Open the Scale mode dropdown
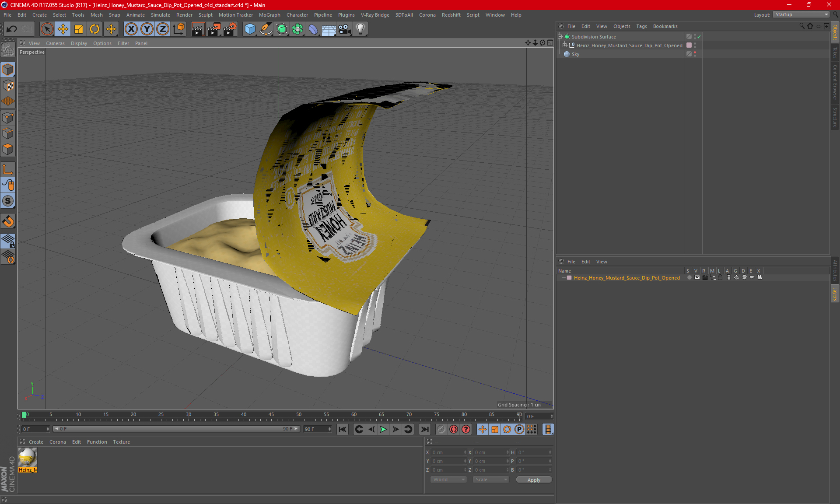Viewport: 840px width, 504px height. pyautogui.click(x=491, y=479)
